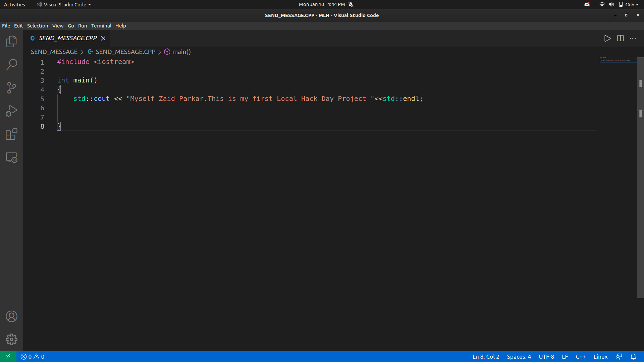
Task: Toggle the notifications bell in status bar
Action: (633, 357)
